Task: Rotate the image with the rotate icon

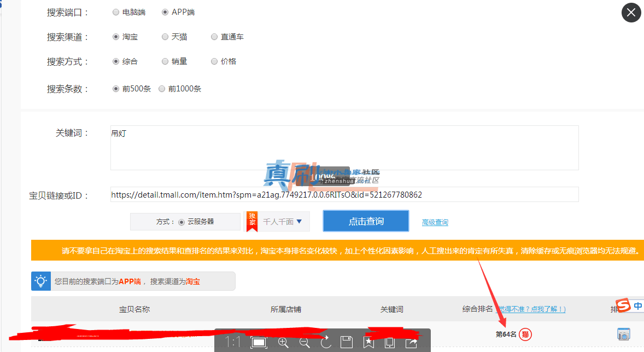Action: click(326, 342)
